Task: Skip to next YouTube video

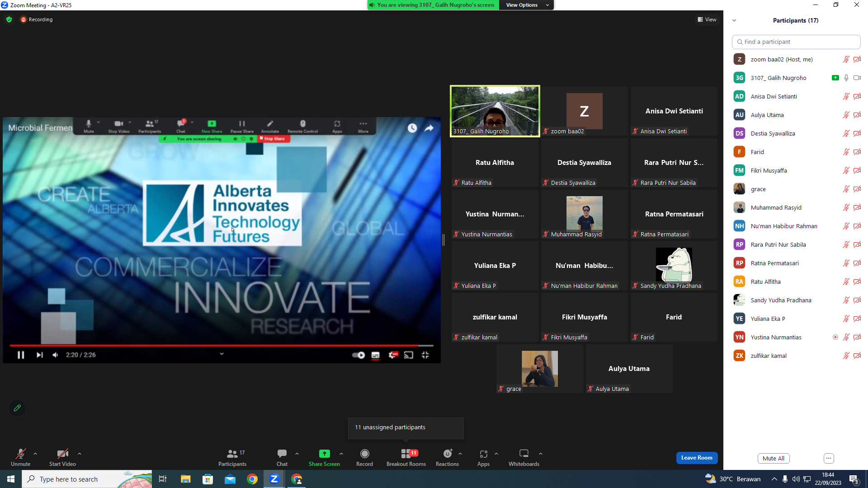Action: (40, 355)
